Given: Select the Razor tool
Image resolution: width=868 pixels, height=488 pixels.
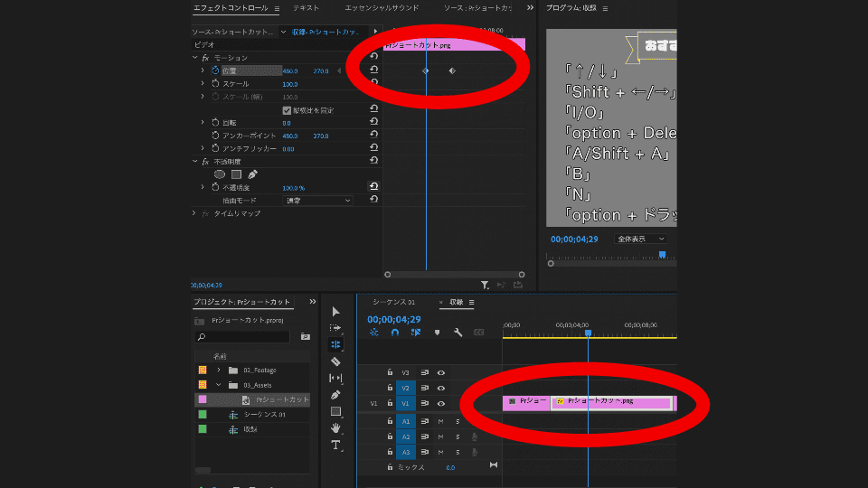Looking at the screenshot, I should coord(335,361).
